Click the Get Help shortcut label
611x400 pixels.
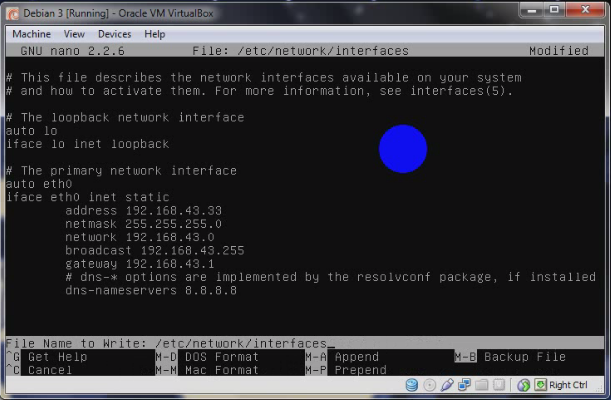pos(58,356)
